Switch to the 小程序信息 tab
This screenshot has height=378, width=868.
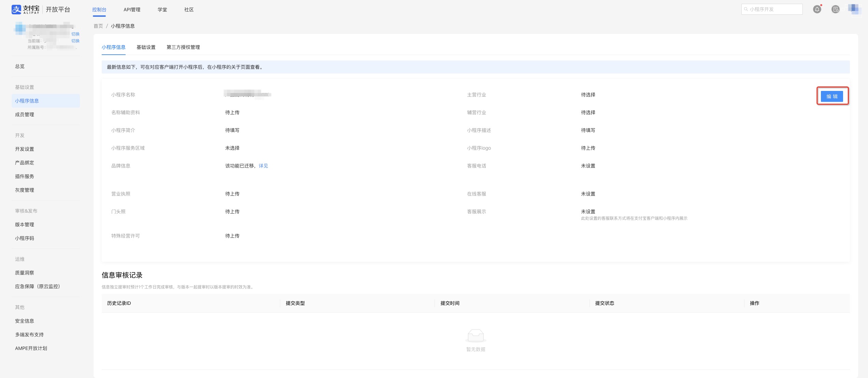coord(113,47)
